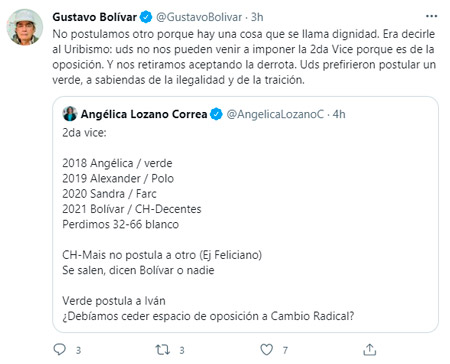
Task: Click the 4h quoted tweet timestamp
Action: (x=339, y=114)
